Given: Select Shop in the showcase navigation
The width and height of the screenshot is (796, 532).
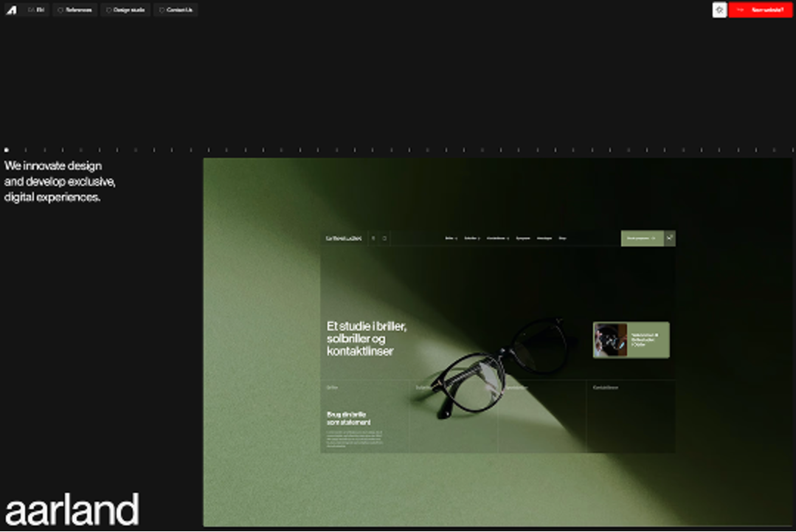Looking at the screenshot, I should pos(561,238).
